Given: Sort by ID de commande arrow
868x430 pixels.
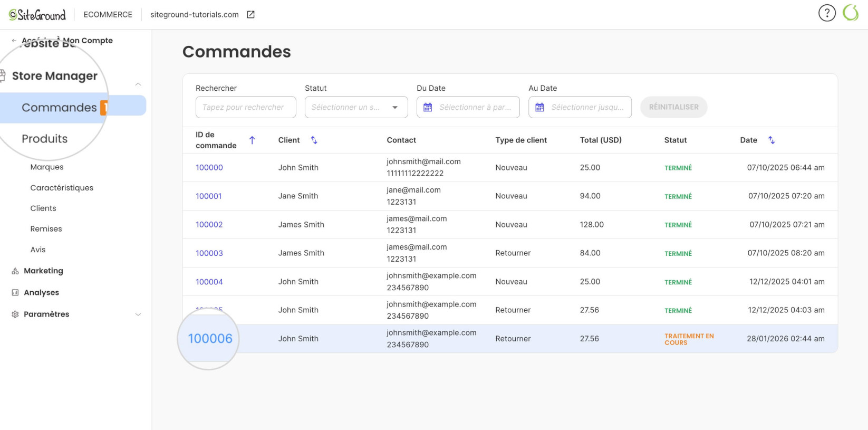Looking at the screenshot, I should tap(252, 140).
